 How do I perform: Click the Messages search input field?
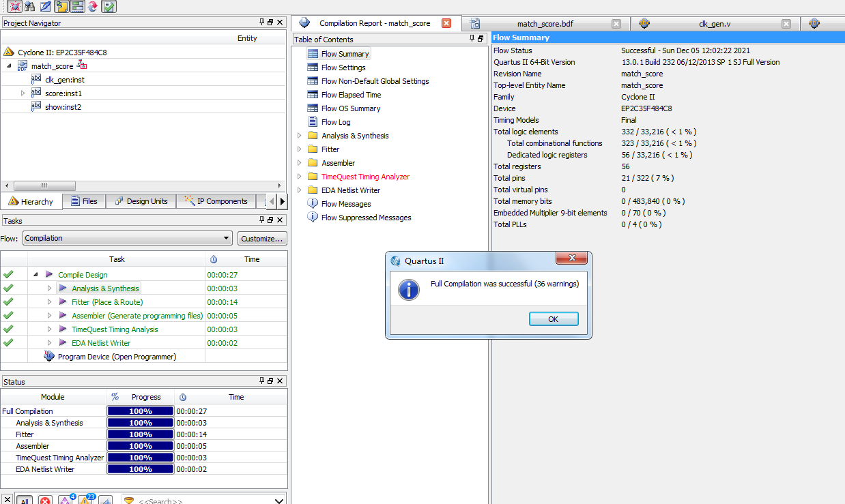coord(205,501)
